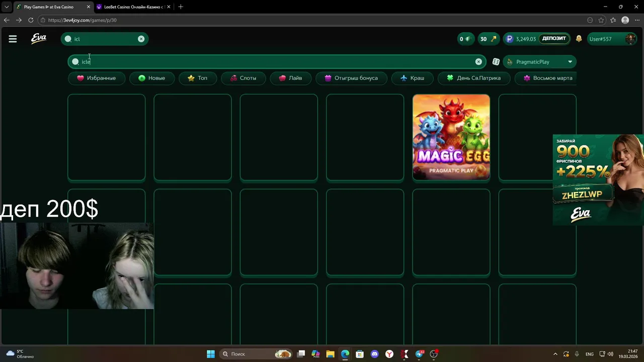Open the Топ category

[x=197, y=78]
